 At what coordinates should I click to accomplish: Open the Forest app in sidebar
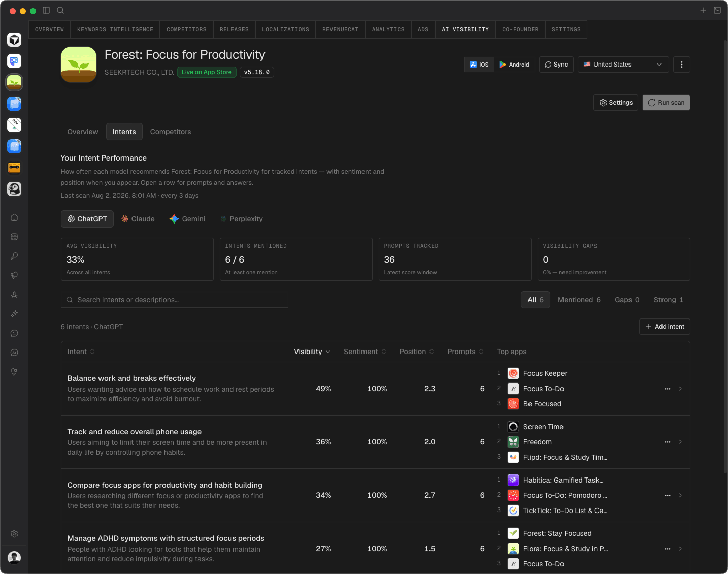[x=14, y=82]
